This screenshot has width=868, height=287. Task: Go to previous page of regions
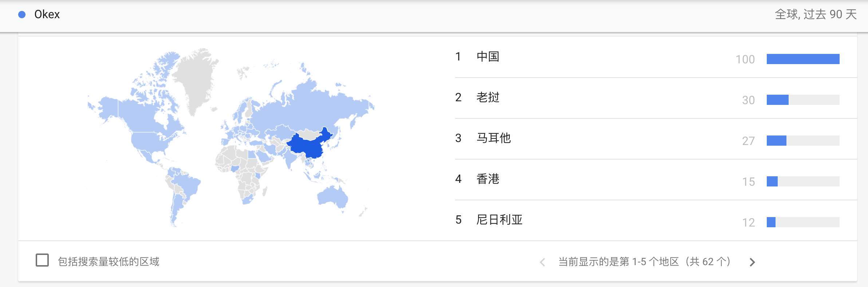[x=542, y=262]
